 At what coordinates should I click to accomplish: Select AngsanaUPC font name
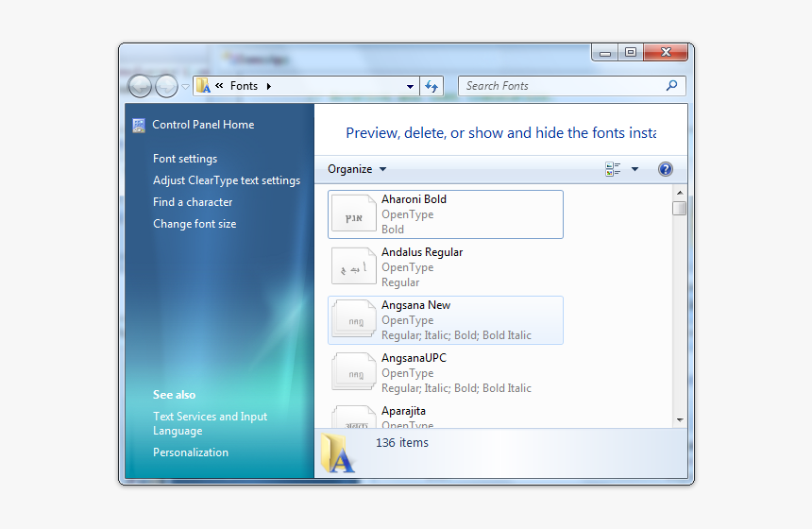click(414, 358)
